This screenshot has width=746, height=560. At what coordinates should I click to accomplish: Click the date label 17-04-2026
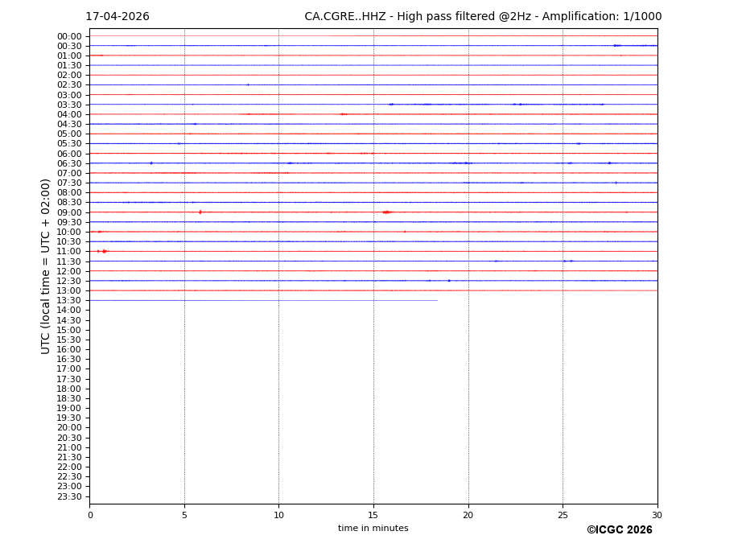point(117,17)
